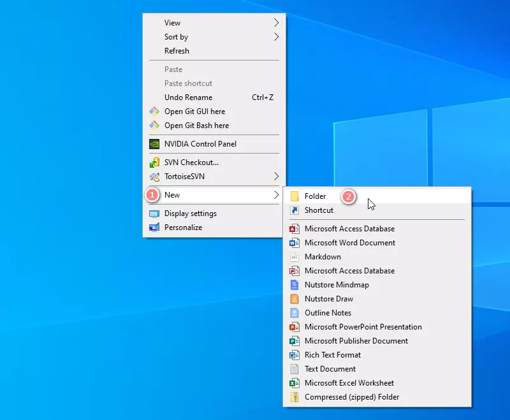Click the disabled Paste entry
This screenshot has height=420, width=510.
point(214,69)
